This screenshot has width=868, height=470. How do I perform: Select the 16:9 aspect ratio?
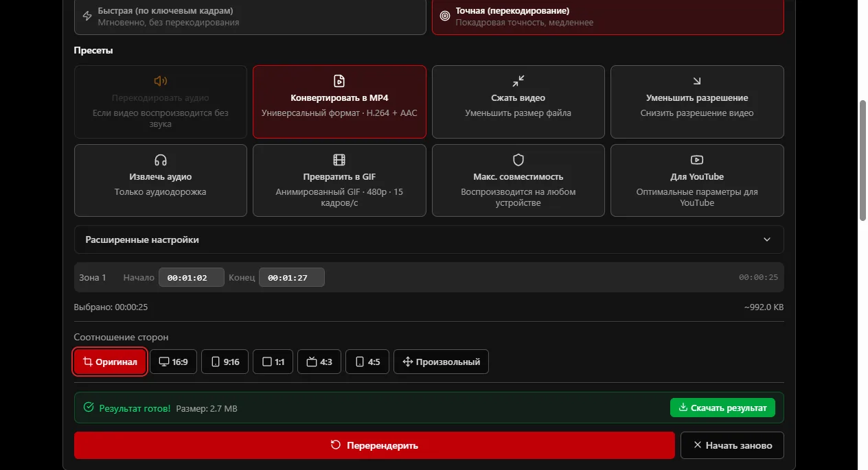click(x=173, y=362)
